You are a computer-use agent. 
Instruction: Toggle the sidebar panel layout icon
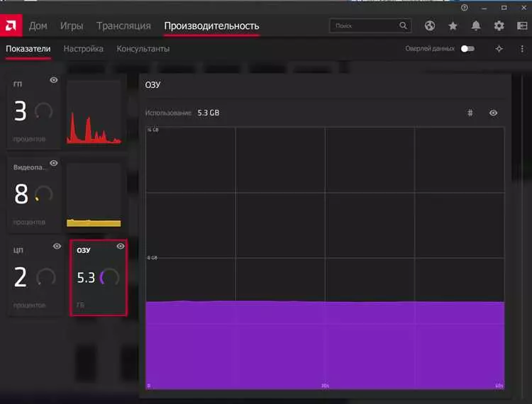522,26
